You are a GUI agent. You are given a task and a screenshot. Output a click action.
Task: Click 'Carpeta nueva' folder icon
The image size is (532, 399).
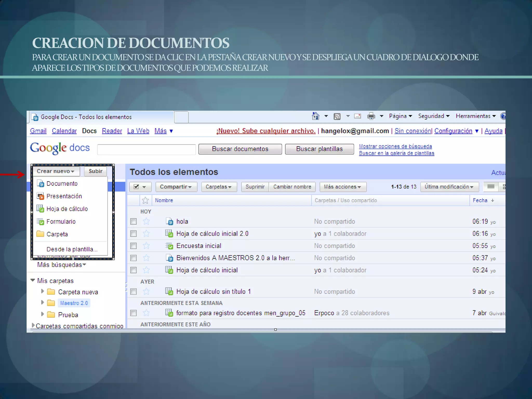point(51,292)
